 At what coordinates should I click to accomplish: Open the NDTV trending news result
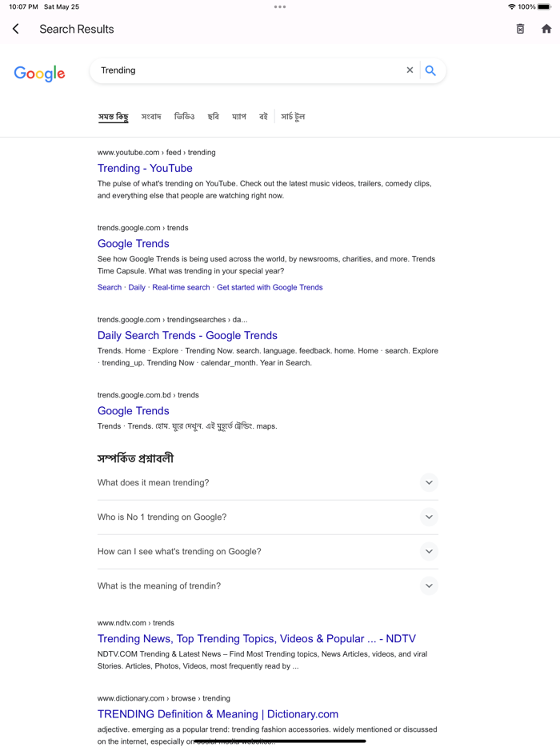(x=256, y=638)
